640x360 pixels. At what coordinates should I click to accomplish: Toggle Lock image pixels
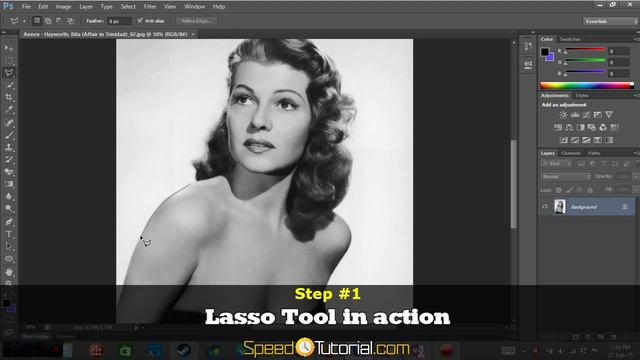pos(569,190)
